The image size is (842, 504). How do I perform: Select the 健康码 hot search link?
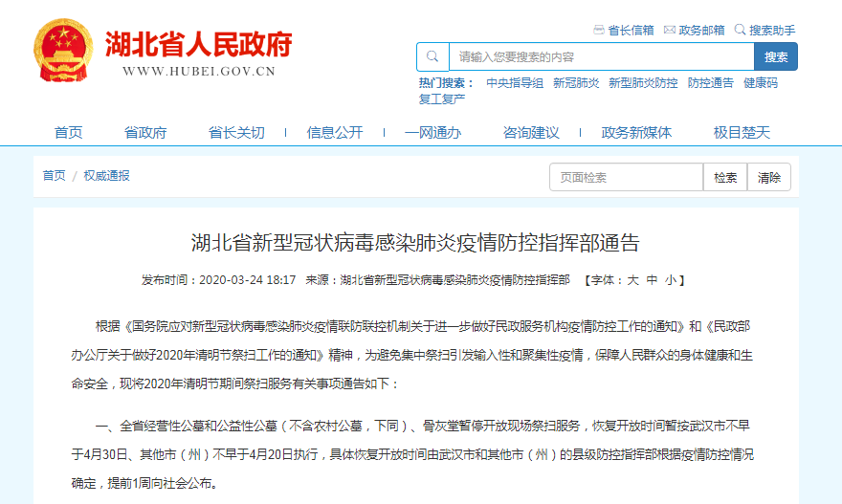coord(761,83)
